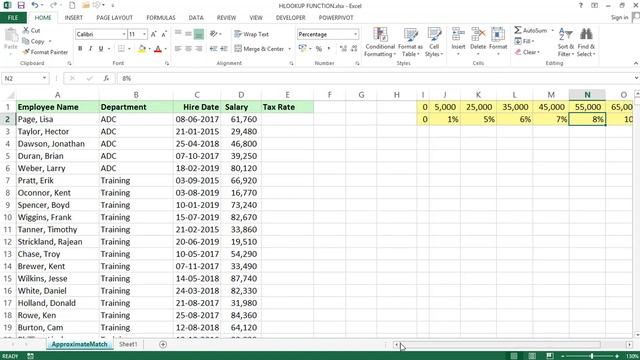Click the zoom slider in status bar
Screen dimensions: 640x360
tap(591, 356)
